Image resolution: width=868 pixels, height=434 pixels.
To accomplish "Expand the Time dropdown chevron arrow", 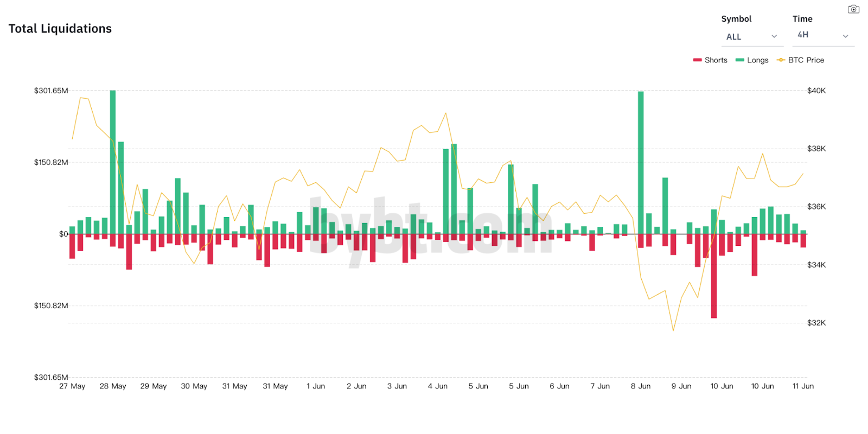I will [845, 36].
